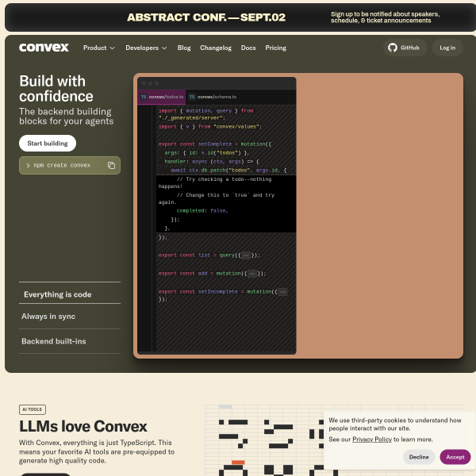Accept third-party cookies
This screenshot has height=476, width=476.
pyautogui.click(x=455, y=457)
